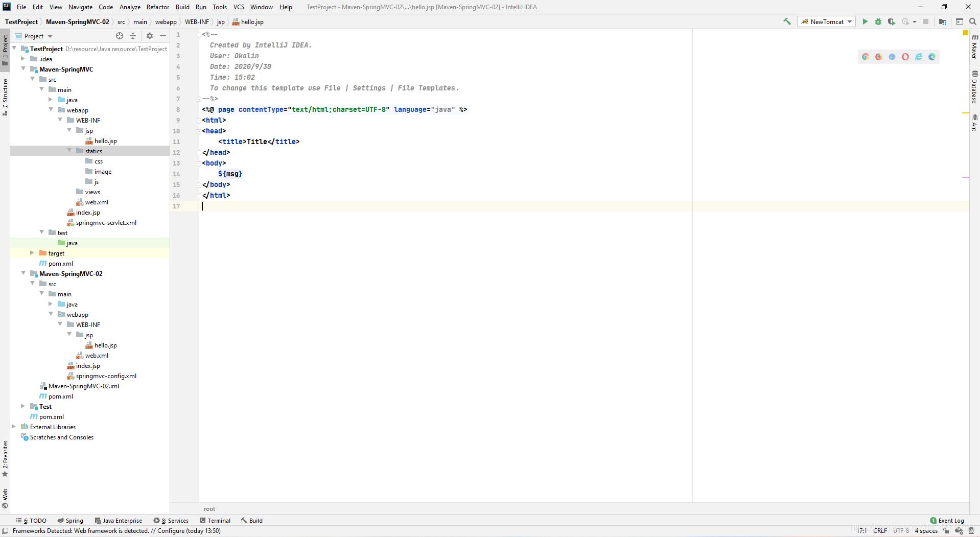Open the page in Firefox browser icon

(878, 57)
